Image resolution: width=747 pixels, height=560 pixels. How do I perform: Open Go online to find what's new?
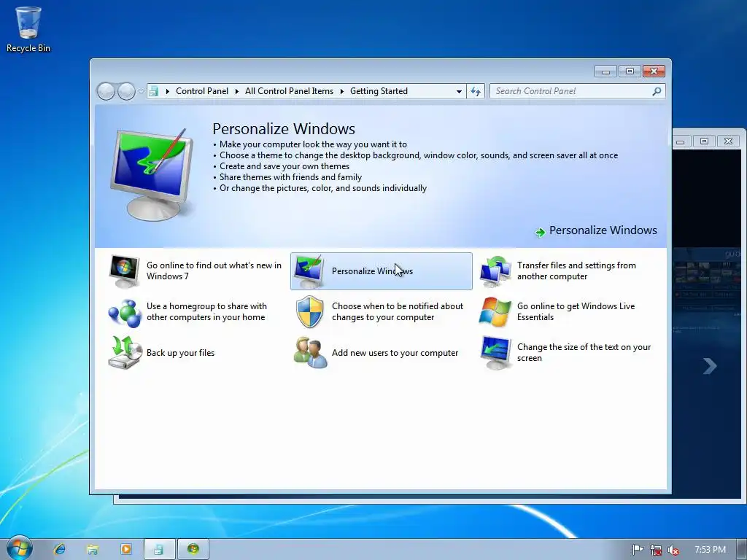coord(214,271)
